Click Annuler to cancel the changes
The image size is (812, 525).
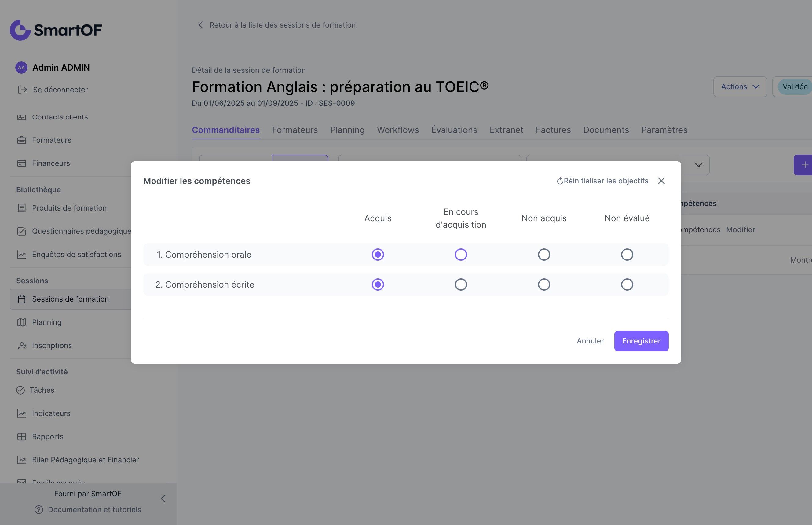click(590, 341)
